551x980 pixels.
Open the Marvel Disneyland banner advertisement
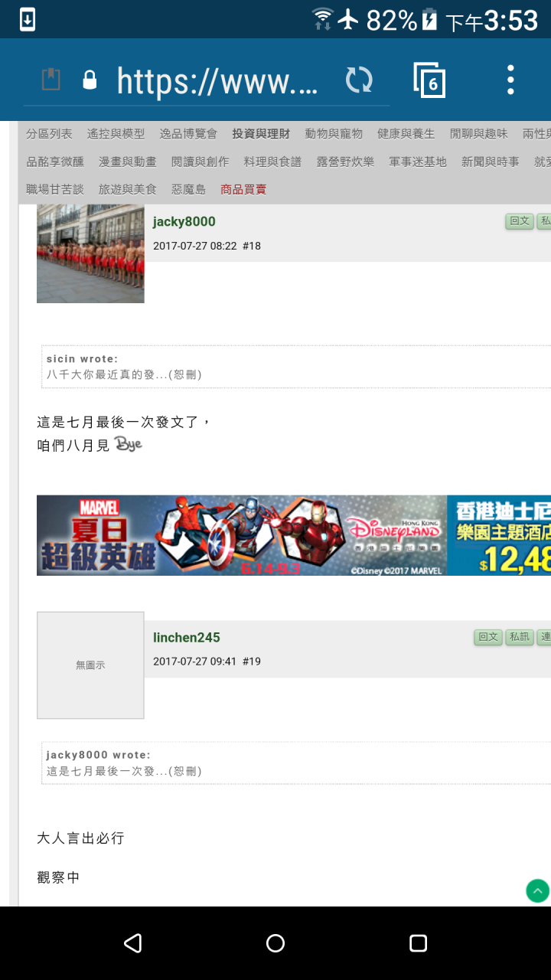(x=294, y=535)
